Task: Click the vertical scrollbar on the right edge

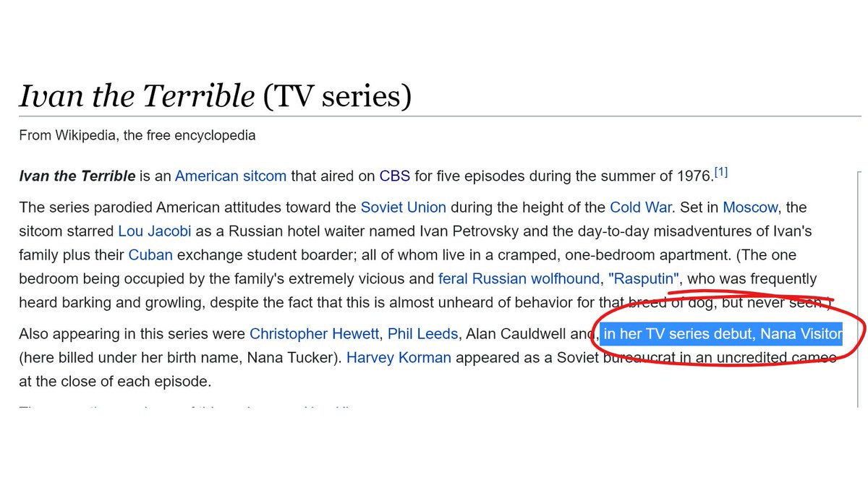Action: [x=859, y=289]
